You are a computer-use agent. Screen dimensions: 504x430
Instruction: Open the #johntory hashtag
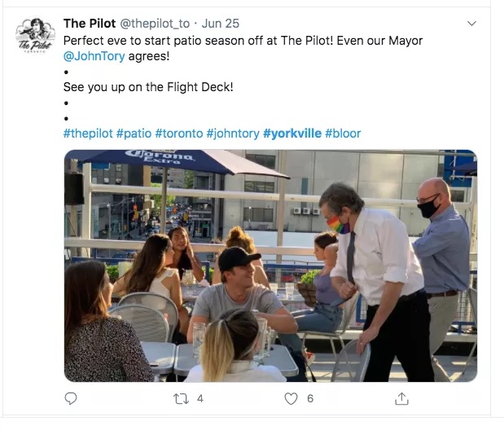(233, 133)
